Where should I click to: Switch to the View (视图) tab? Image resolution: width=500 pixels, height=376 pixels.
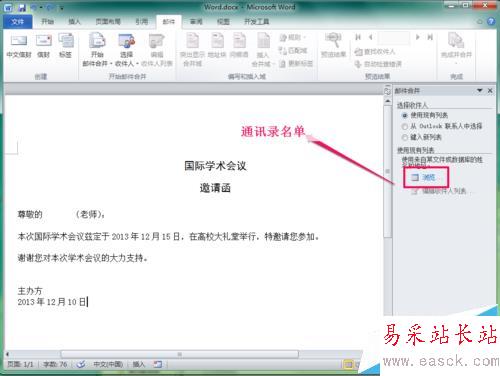[223, 22]
